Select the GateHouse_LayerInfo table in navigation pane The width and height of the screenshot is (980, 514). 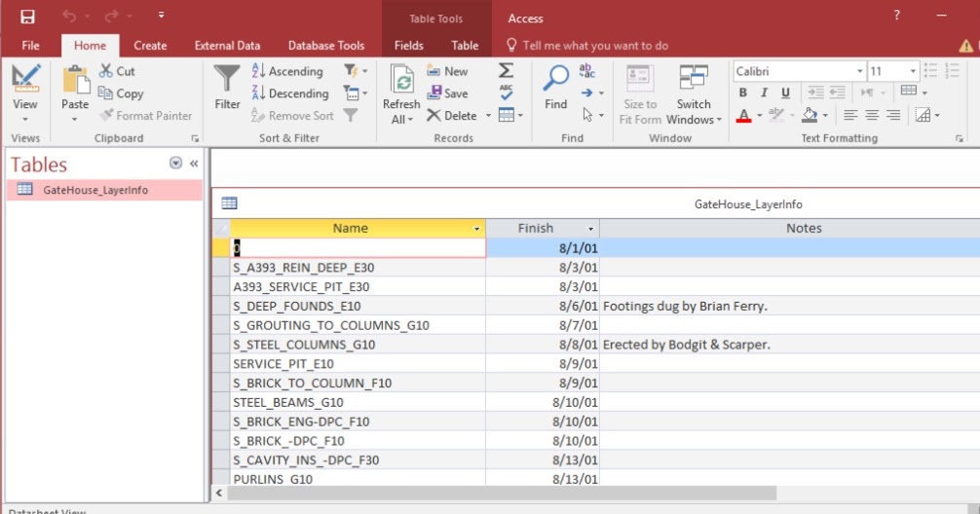pyautogui.click(x=94, y=190)
